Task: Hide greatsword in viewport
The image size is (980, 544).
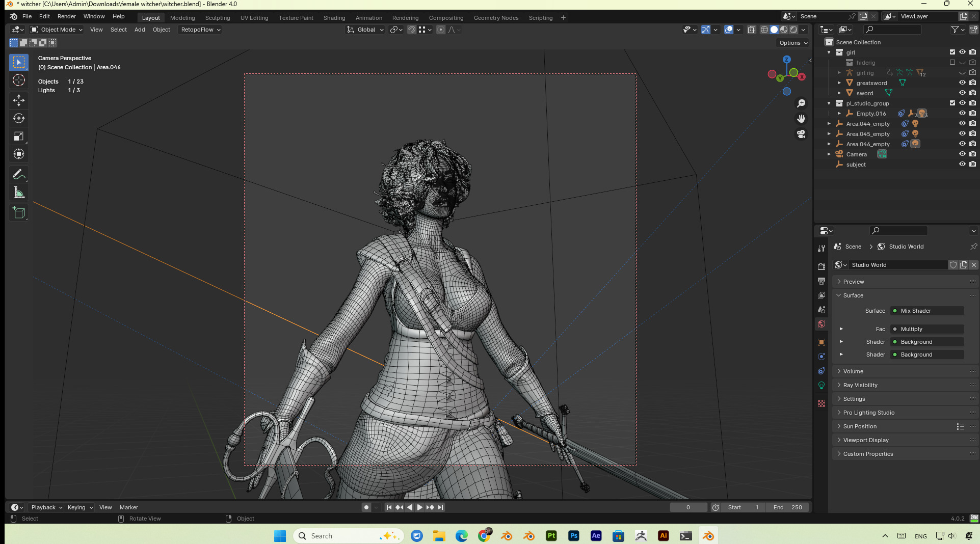Action: (962, 83)
